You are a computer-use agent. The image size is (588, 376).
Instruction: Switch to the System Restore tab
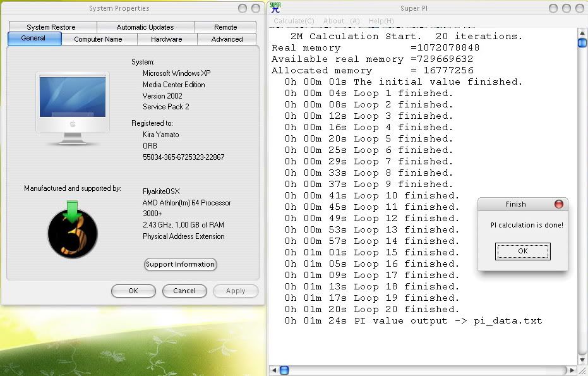tap(51, 27)
